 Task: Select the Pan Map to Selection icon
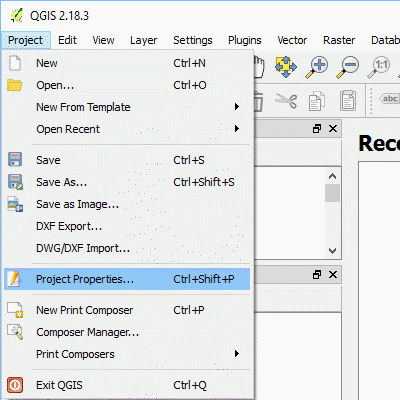pos(286,67)
